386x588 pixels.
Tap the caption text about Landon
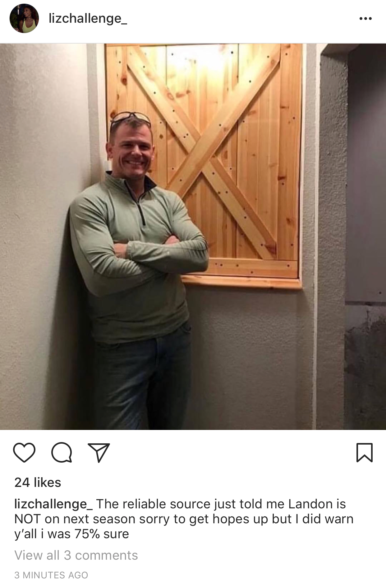pyautogui.click(x=184, y=519)
